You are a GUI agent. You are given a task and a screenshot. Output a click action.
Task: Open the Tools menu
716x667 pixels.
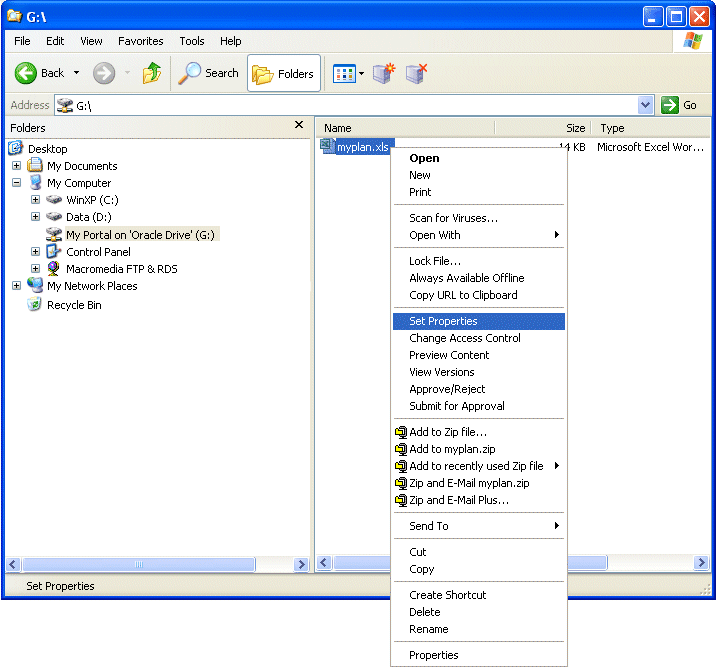pyautogui.click(x=192, y=41)
